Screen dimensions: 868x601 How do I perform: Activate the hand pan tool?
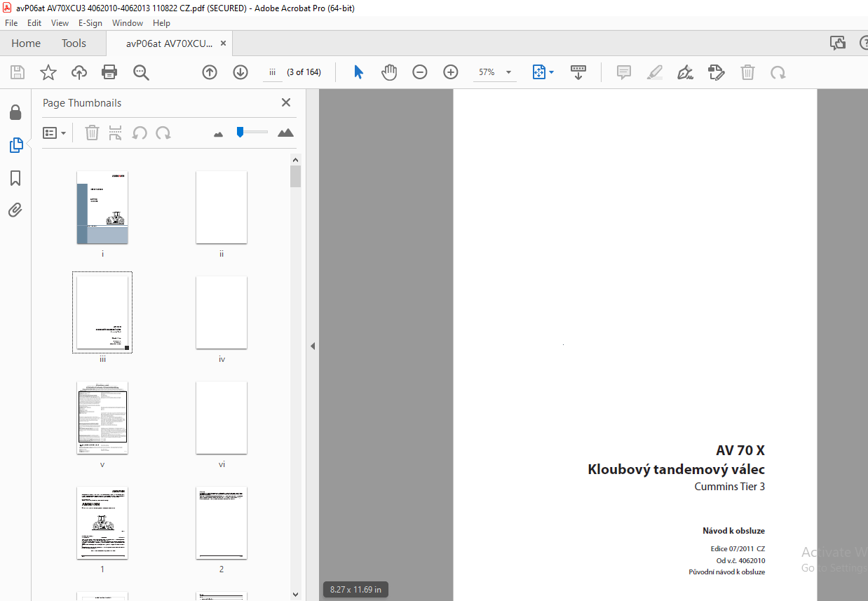(389, 72)
